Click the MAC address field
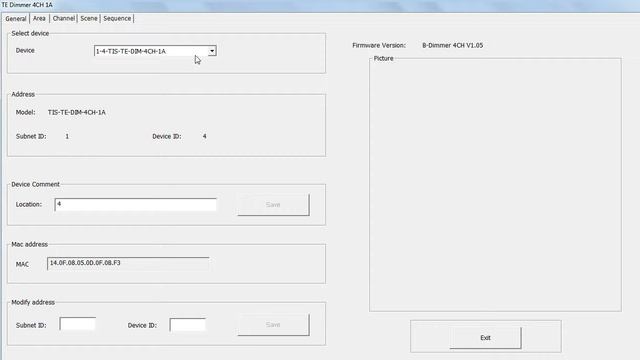 128,263
